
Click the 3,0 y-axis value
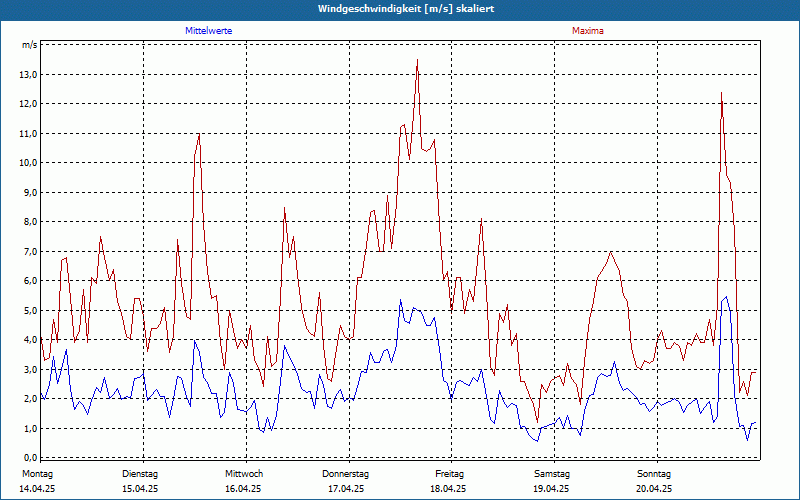[30, 369]
